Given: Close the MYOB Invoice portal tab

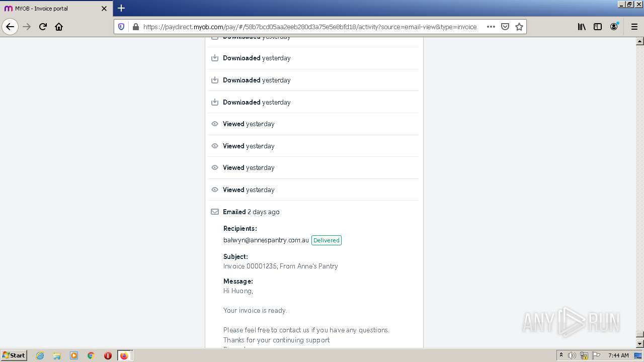Looking at the screenshot, I should pos(104,9).
